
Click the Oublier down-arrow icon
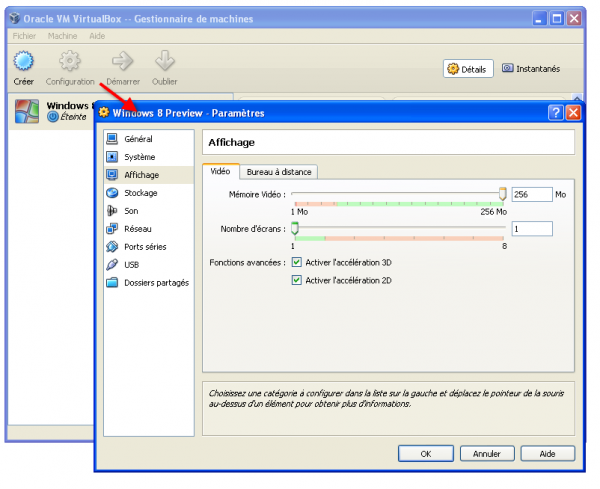point(165,63)
